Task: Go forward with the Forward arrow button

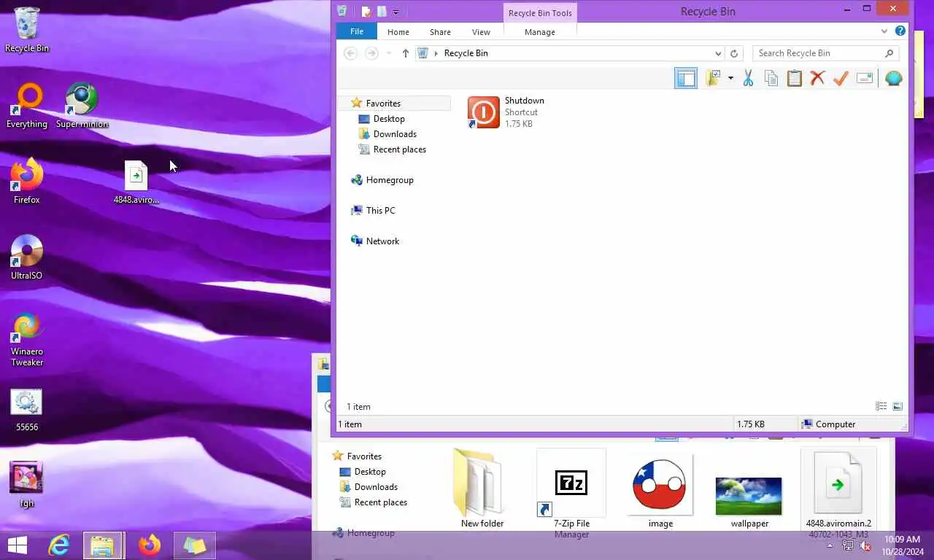Action: (x=371, y=53)
